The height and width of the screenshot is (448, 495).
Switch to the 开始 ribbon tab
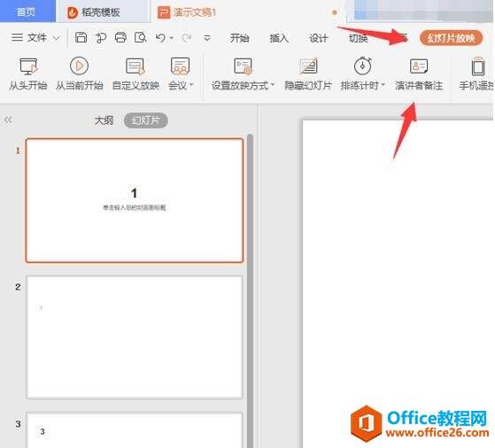tap(239, 38)
